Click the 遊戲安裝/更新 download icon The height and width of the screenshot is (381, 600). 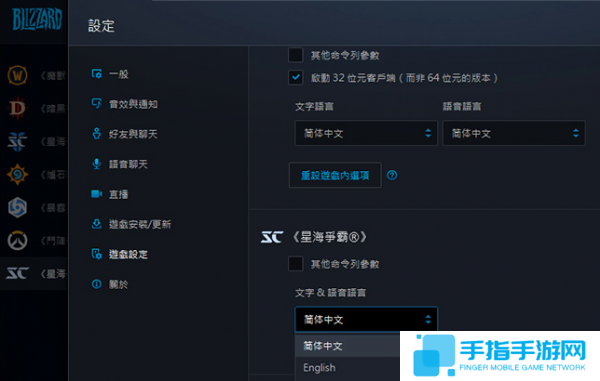coord(96,224)
